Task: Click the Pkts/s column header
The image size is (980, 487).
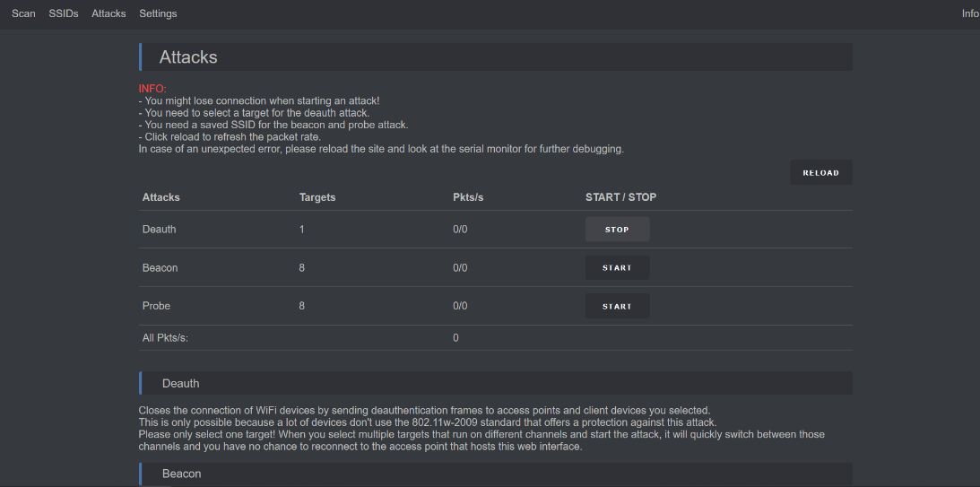Action: [468, 197]
